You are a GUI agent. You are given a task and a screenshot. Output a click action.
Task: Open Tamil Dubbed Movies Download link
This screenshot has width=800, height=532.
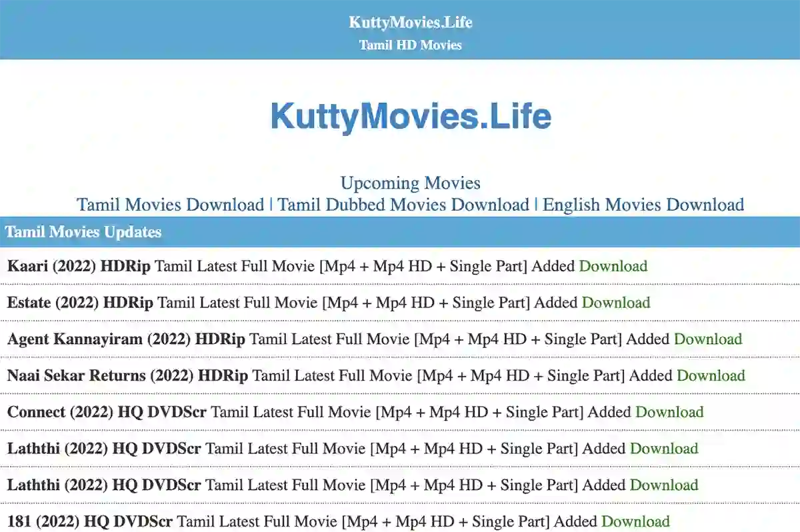click(x=403, y=205)
